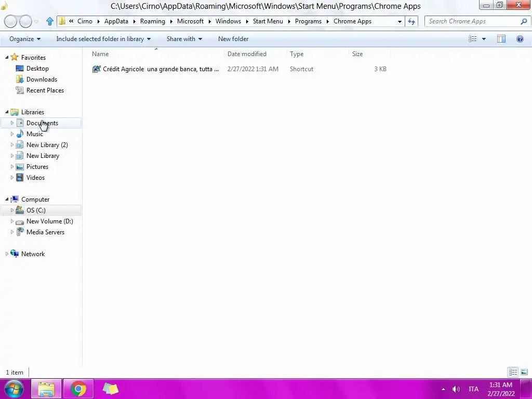Open the Windows Start orb

pyautogui.click(x=14, y=389)
